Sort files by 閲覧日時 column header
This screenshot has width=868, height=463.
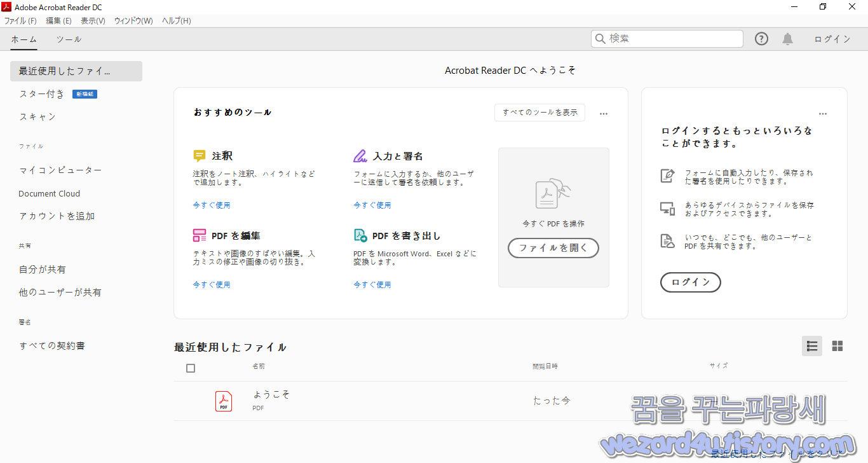[x=545, y=366]
